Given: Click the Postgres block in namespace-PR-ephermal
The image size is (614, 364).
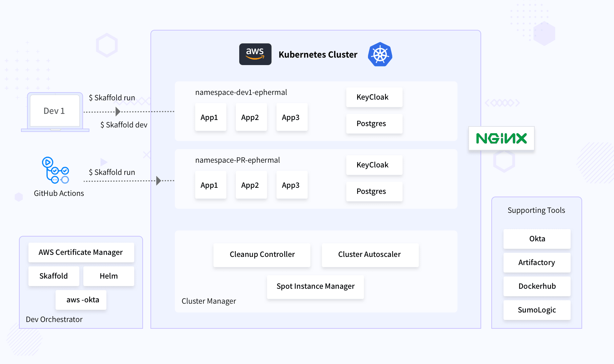Looking at the screenshot, I should [x=374, y=191].
